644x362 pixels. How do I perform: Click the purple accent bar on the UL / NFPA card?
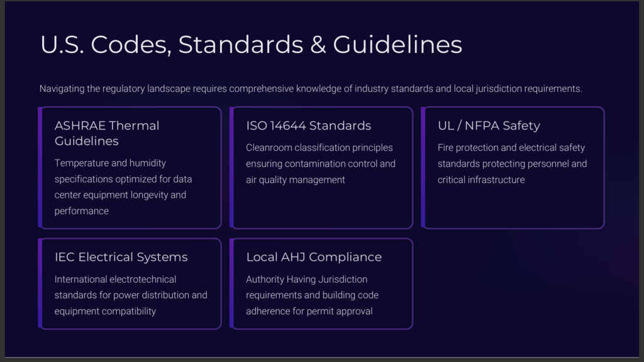pos(423,168)
